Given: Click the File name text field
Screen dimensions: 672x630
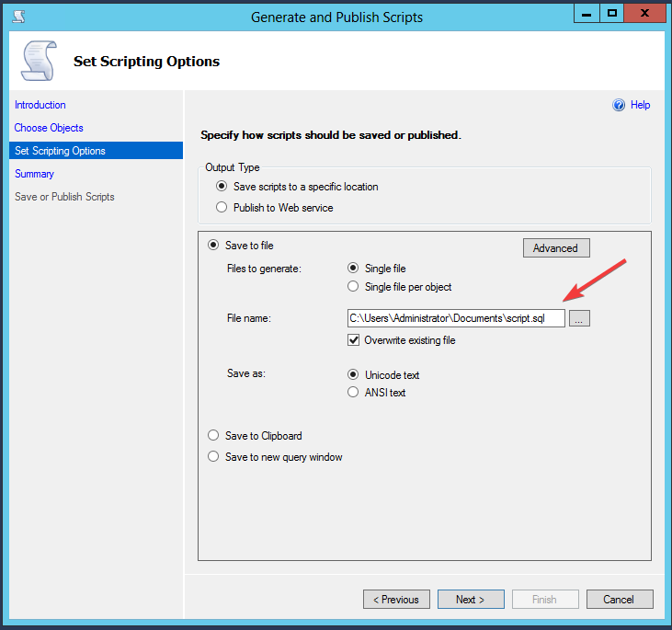Looking at the screenshot, I should click(x=456, y=318).
